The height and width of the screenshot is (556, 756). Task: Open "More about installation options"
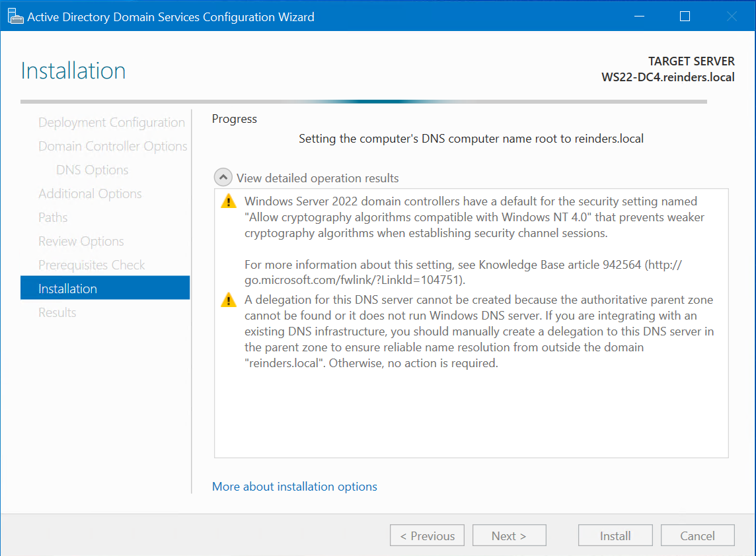coord(294,486)
